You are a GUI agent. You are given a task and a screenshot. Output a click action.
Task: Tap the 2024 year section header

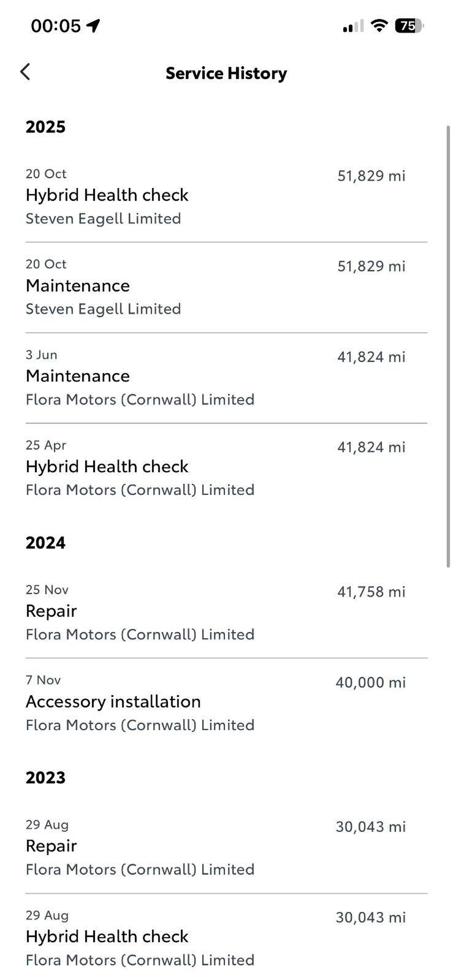tap(46, 543)
